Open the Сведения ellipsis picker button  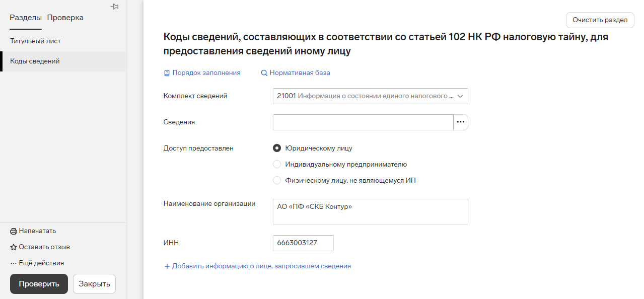click(461, 122)
